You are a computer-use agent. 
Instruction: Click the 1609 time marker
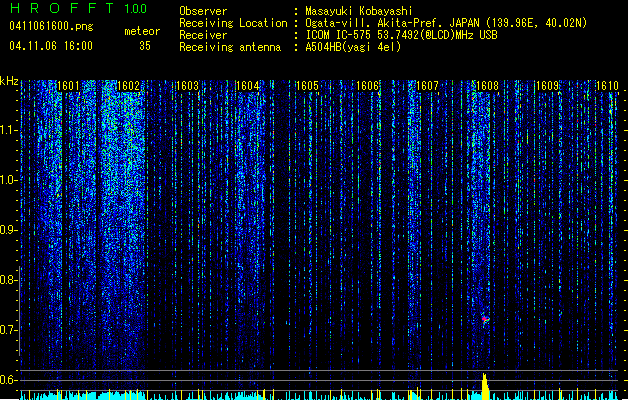tap(547, 86)
